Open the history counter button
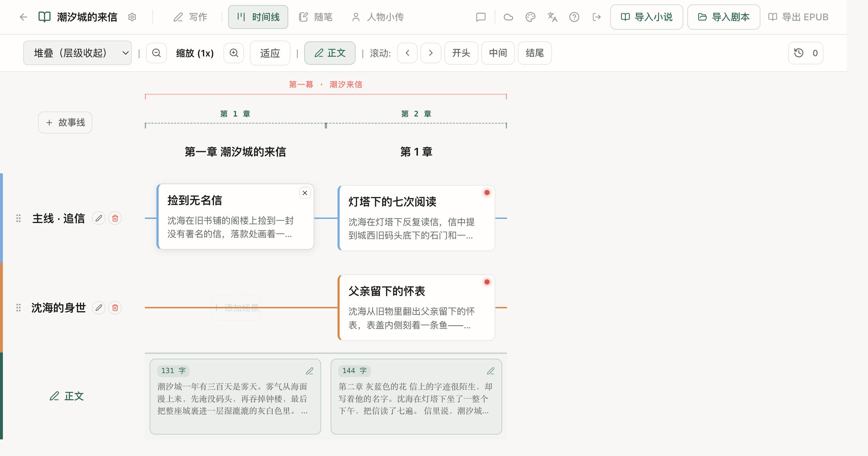Image resolution: width=868 pixels, height=456 pixels. [x=806, y=53]
